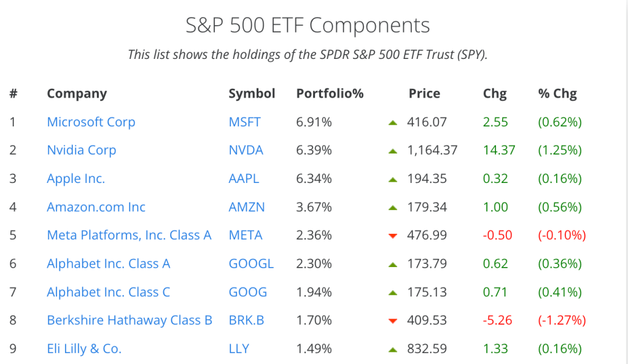Open Alphabet Inc. Class A link
The width and height of the screenshot is (628, 364).
click(109, 264)
